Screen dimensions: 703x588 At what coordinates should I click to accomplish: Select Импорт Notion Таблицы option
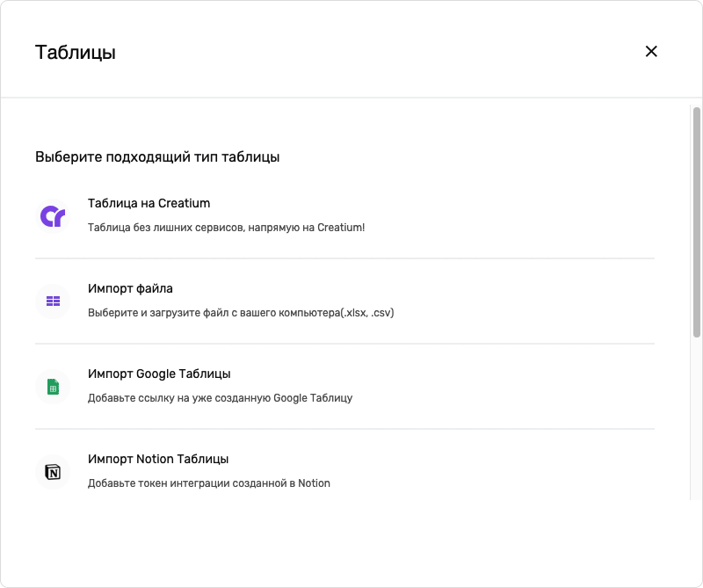pyautogui.click(x=158, y=459)
